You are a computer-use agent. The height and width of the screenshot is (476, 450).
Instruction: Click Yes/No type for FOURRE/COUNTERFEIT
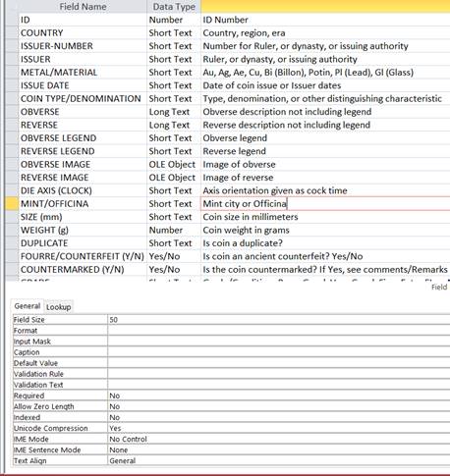(174, 256)
